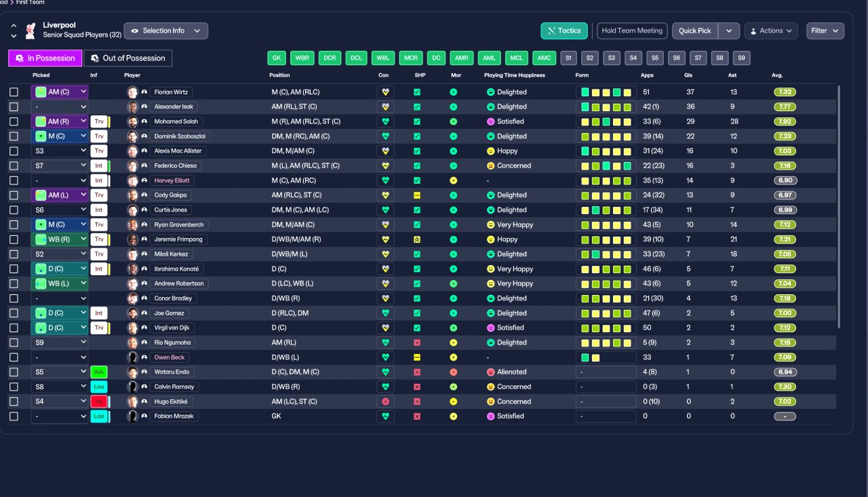This screenshot has height=497, width=868.
Task: Click the Int badge for Federico Chiesa
Action: [99, 165]
